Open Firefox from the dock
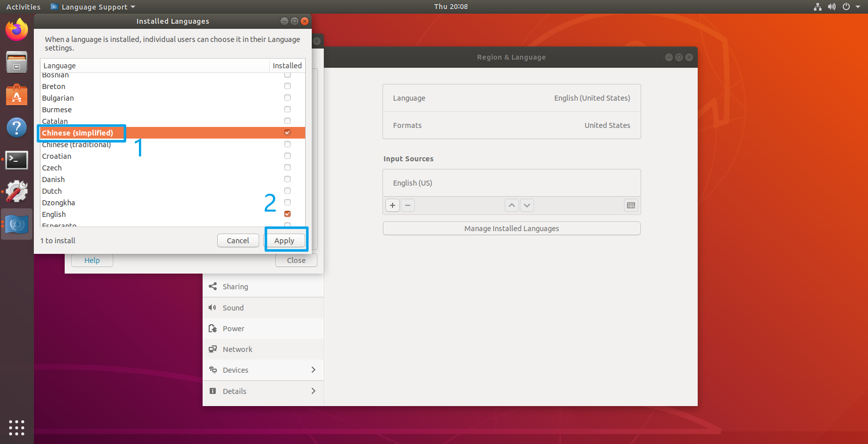The width and height of the screenshot is (868, 444). click(17, 30)
